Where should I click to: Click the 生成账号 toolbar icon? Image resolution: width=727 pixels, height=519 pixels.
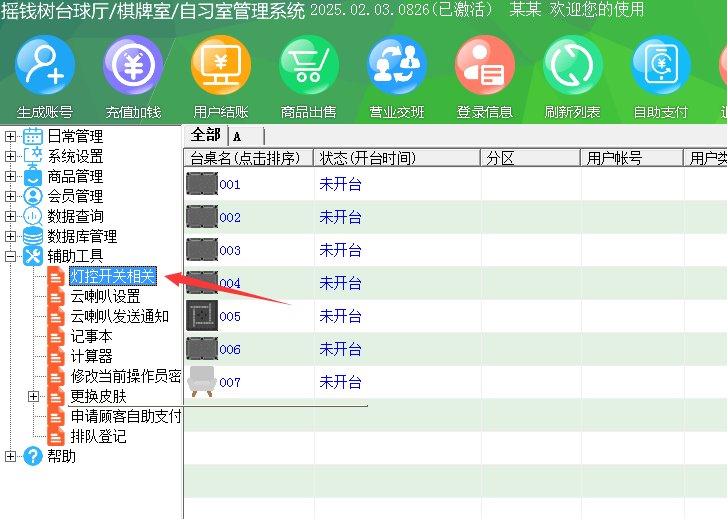tap(45, 66)
